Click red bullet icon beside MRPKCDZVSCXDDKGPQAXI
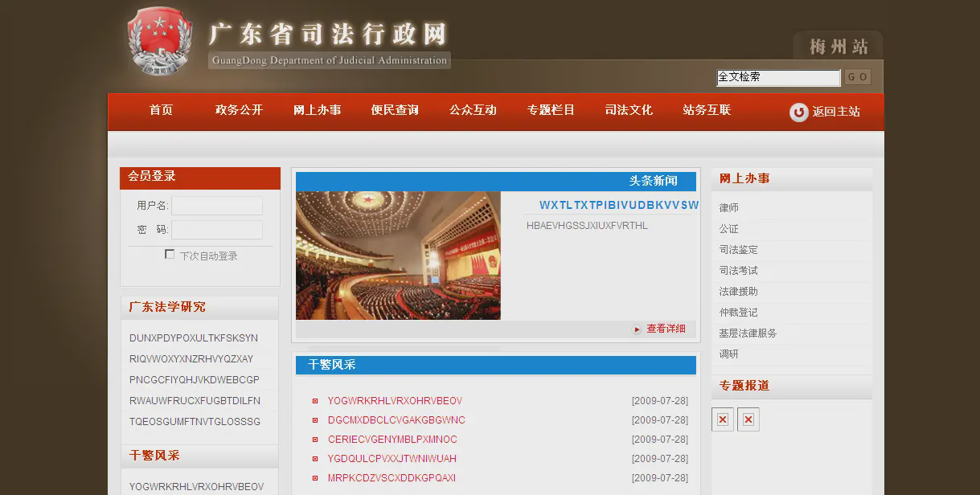980x495 pixels. coord(315,478)
